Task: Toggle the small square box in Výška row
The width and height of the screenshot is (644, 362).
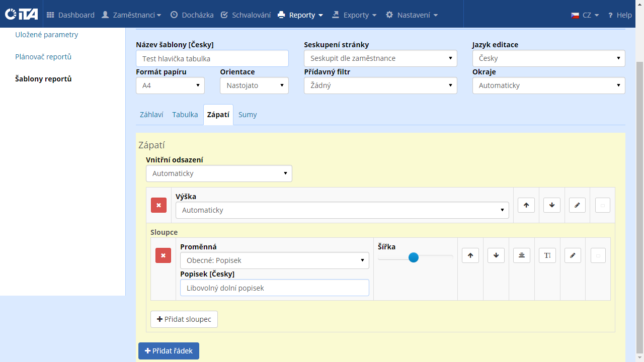Action: tap(602, 205)
